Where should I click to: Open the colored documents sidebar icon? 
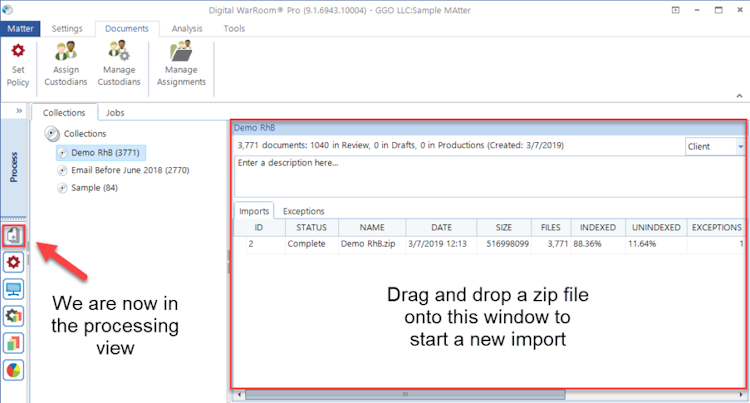point(13,343)
